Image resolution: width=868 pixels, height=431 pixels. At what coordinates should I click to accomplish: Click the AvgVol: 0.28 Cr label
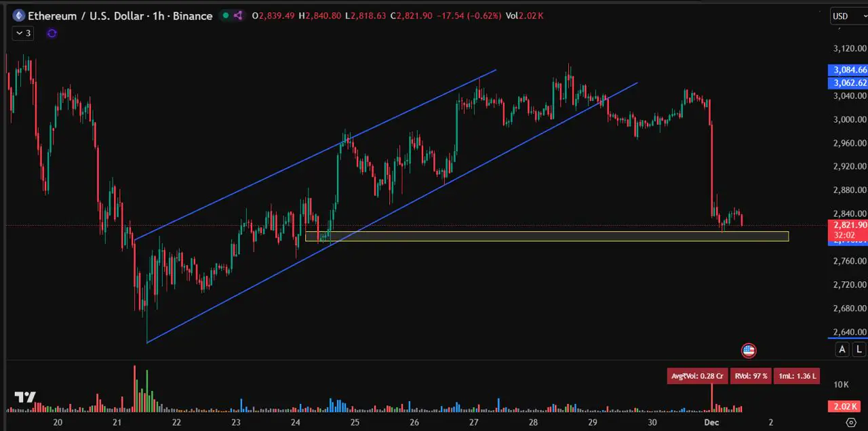[x=697, y=376]
